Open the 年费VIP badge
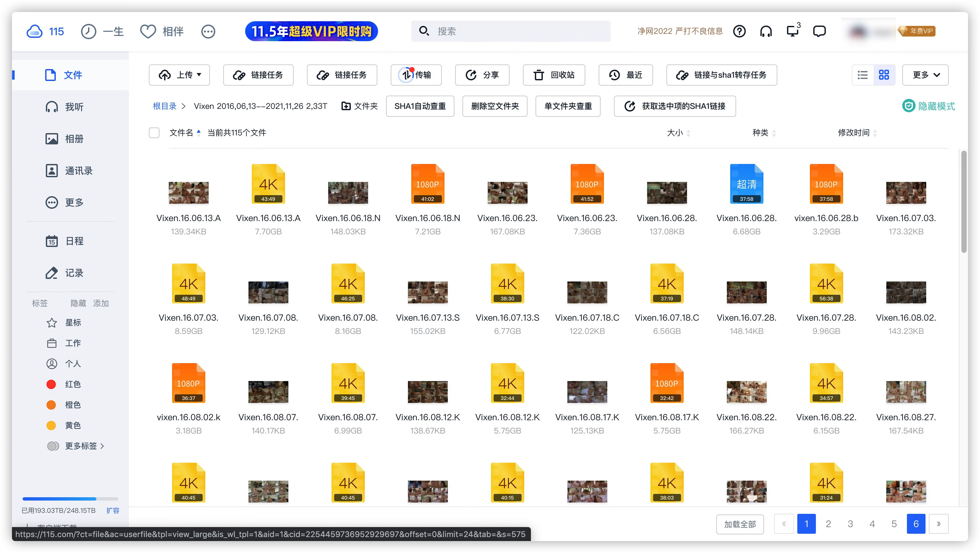 [x=917, y=31]
